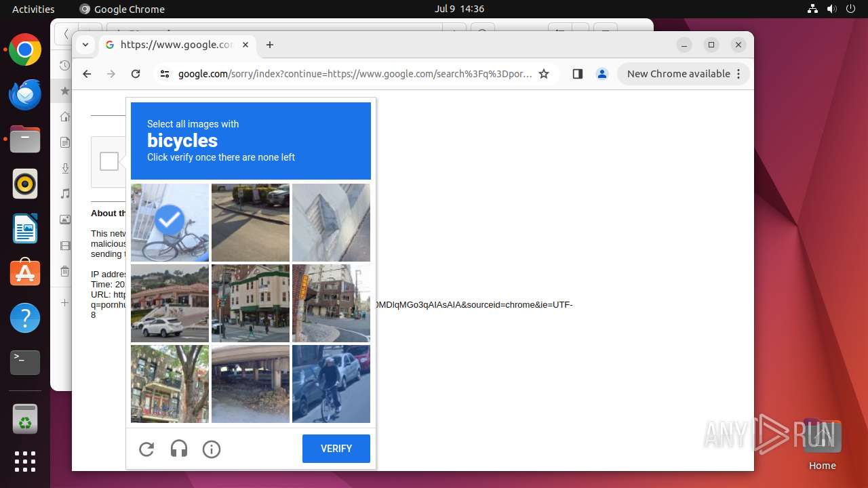The width and height of the screenshot is (868, 488).
Task: Reload captcha with refresh challenge icon
Action: point(146,449)
